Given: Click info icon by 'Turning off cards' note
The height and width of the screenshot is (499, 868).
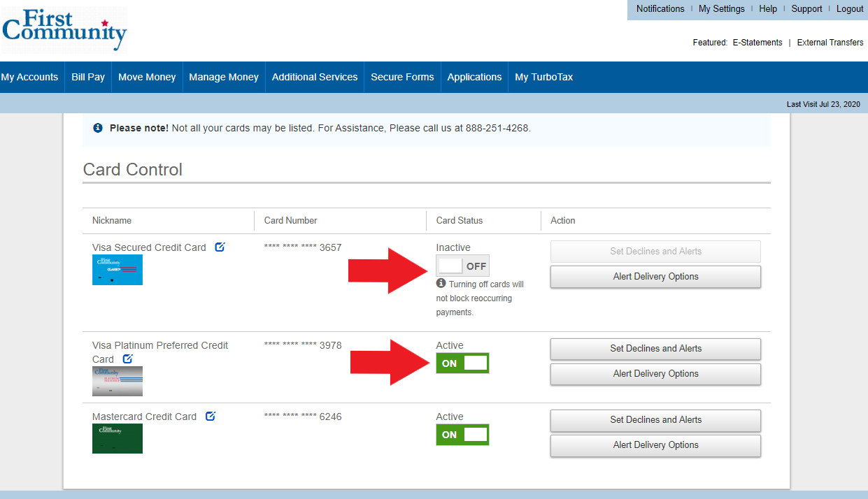Looking at the screenshot, I should tap(441, 283).
